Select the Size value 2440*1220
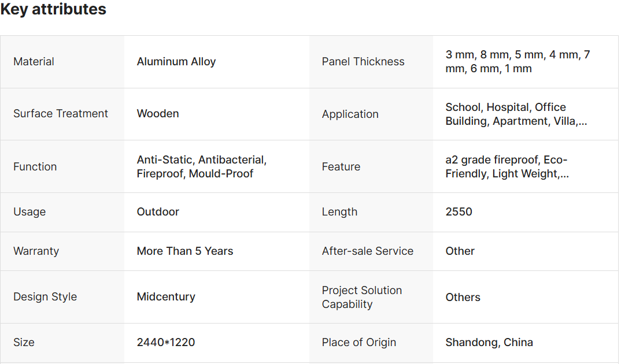 [x=166, y=343]
